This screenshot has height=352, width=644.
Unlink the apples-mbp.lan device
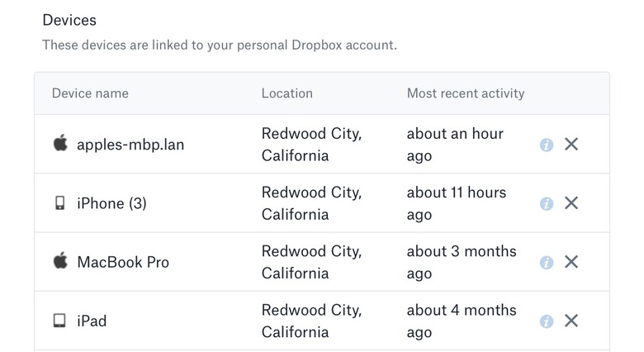[571, 145]
